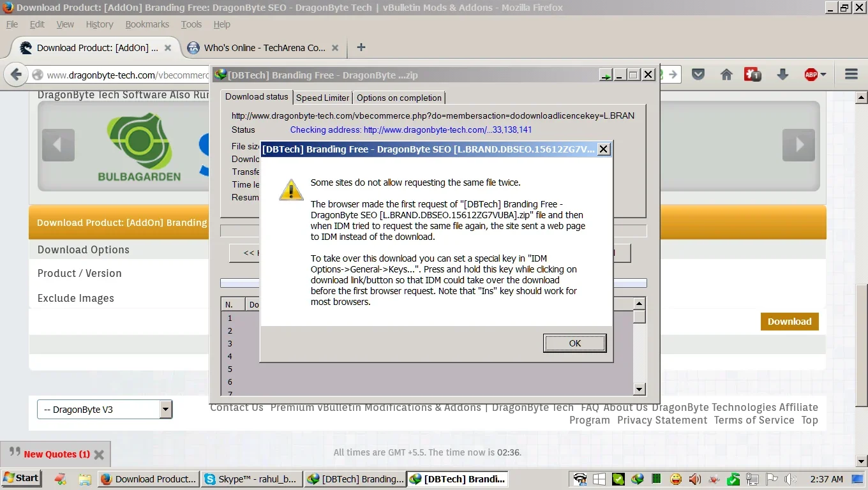The width and height of the screenshot is (868, 490).
Task: Follow the Privacy Statement footer link
Action: (662, 420)
